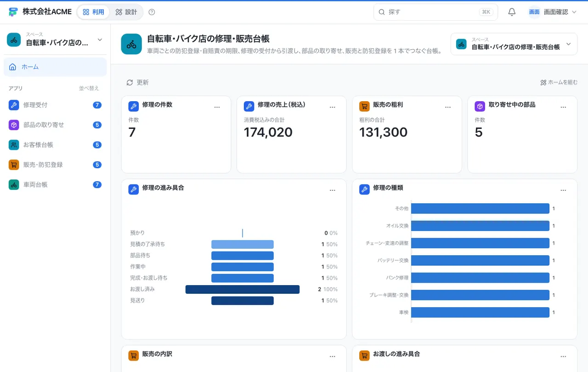Open お客様台帳 app in sidebar
The width and height of the screenshot is (588, 372).
click(55, 145)
